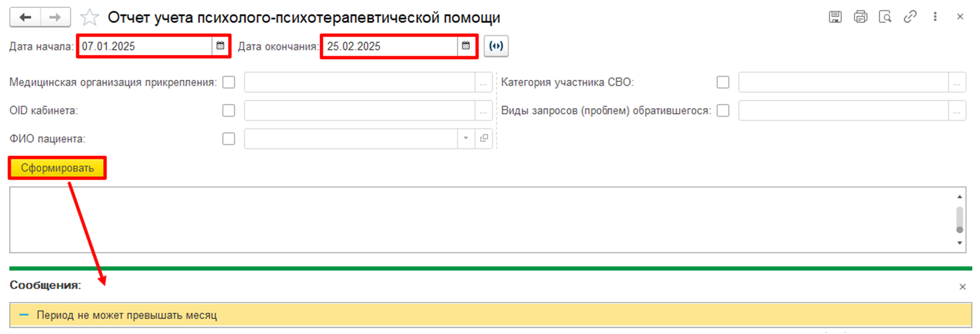
Task: Toggle the OID кабинета checkbox
Action: click(228, 111)
